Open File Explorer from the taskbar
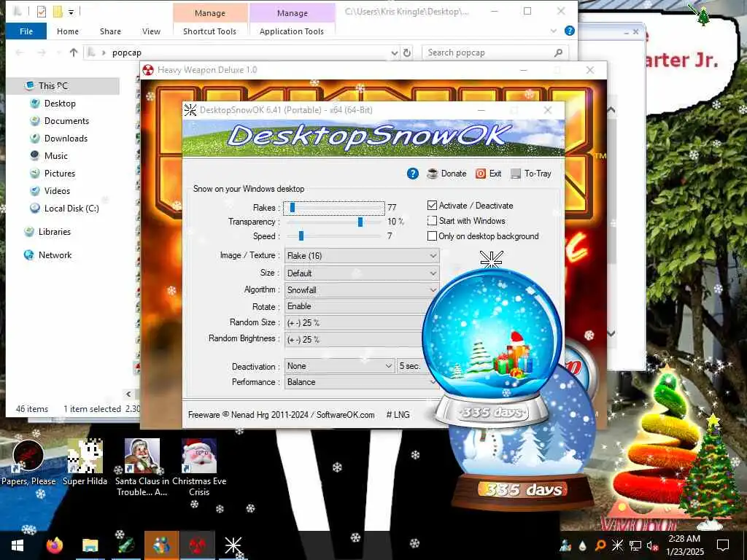The width and height of the screenshot is (747, 560). click(x=90, y=545)
